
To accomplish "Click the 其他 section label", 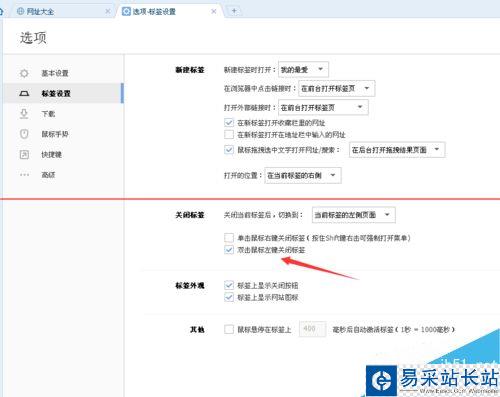I will [x=197, y=330].
